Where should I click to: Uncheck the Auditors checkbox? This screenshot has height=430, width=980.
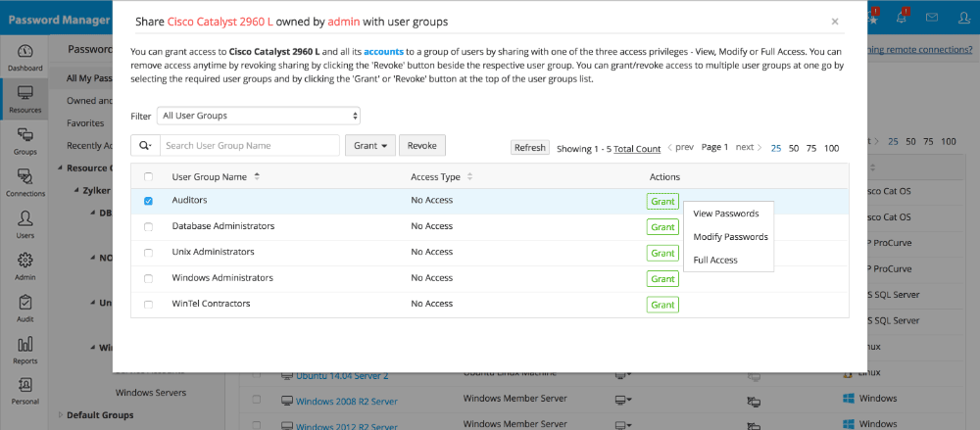pos(149,201)
